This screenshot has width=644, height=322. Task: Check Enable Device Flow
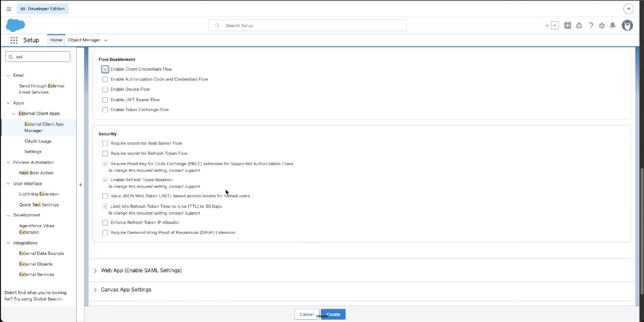tap(105, 89)
